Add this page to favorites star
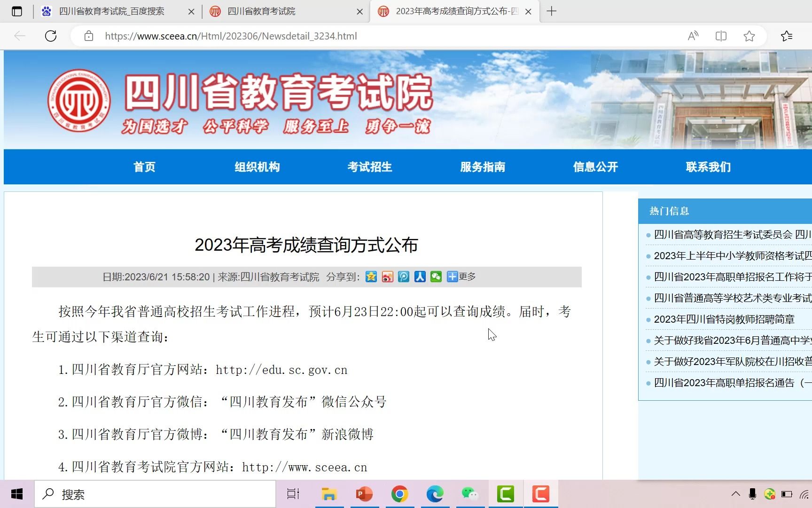Viewport: 812px width, 508px height. [x=749, y=36]
